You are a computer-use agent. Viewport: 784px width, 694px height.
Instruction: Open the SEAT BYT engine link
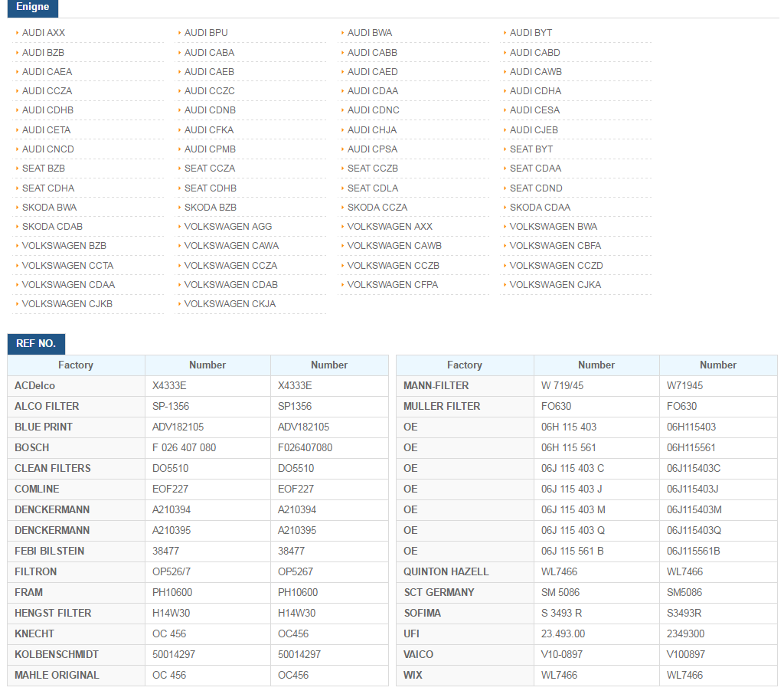531,149
